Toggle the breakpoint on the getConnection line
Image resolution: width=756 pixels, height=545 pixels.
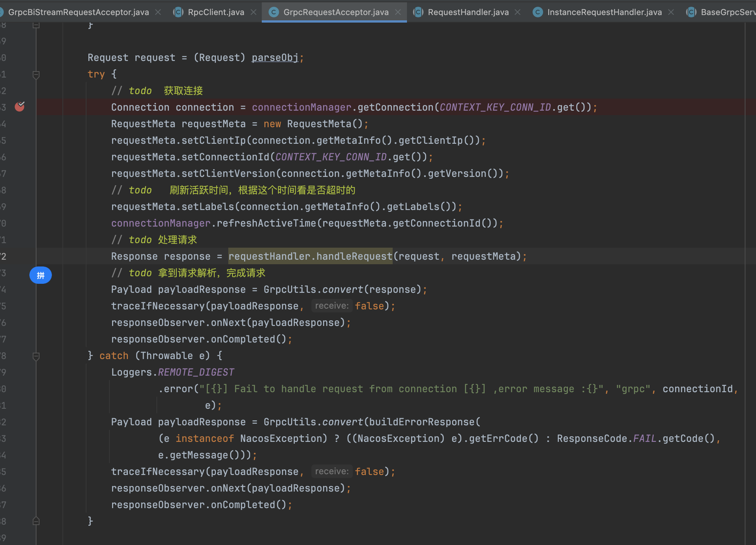pyautogui.click(x=20, y=107)
